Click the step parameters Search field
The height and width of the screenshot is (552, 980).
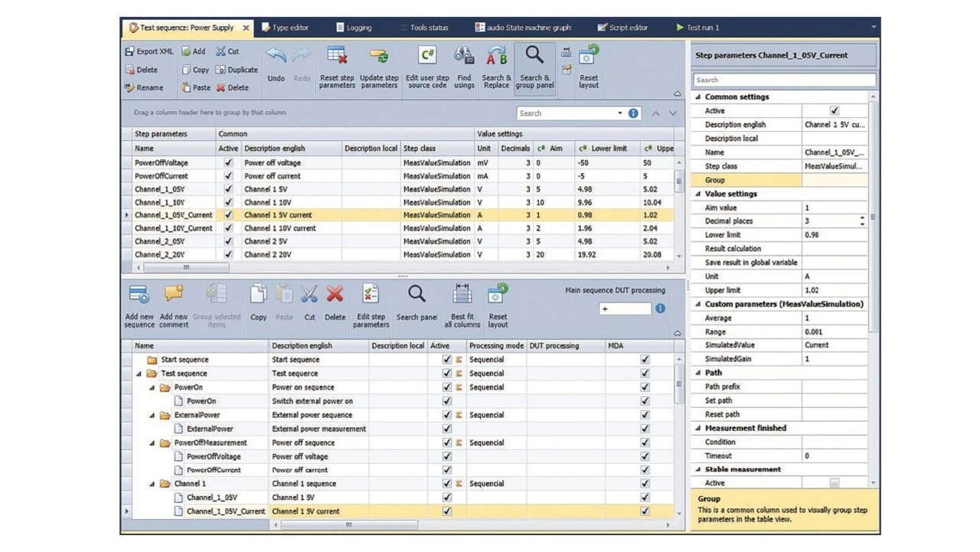783,80
